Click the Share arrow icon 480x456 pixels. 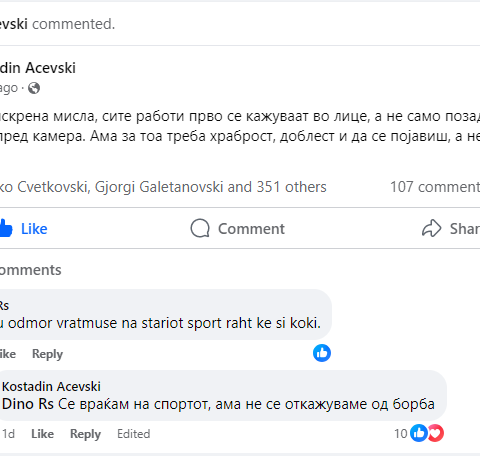click(x=432, y=228)
